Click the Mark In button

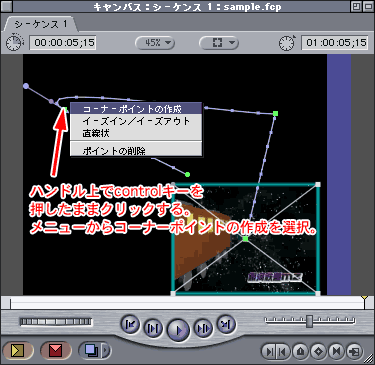[268, 351]
